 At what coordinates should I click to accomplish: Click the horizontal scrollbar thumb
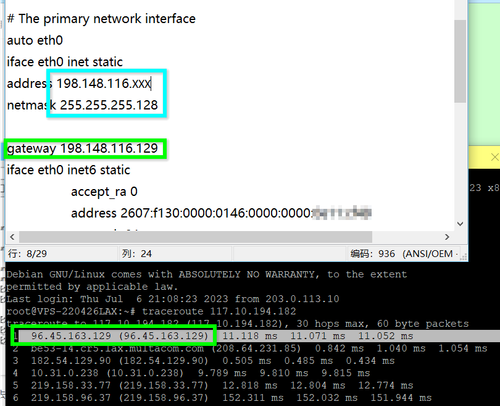click(x=196, y=237)
